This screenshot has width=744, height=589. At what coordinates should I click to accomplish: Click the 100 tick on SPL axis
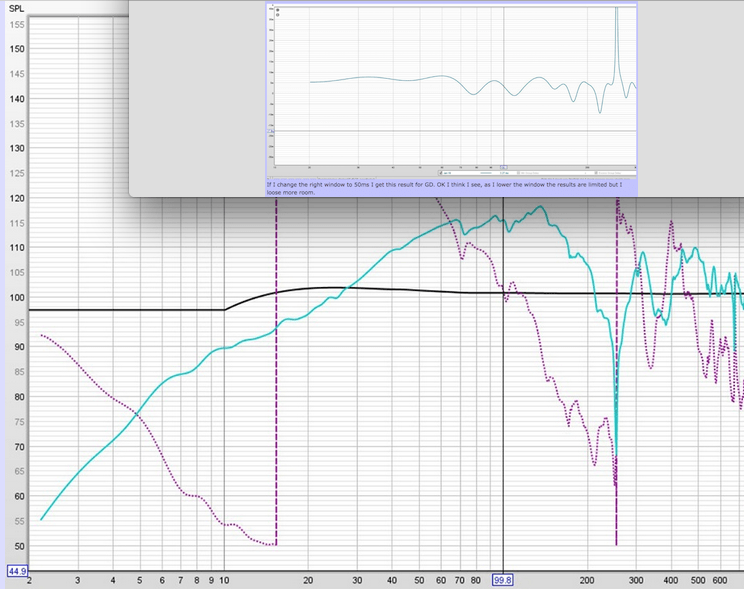pyautogui.click(x=17, y=298)
